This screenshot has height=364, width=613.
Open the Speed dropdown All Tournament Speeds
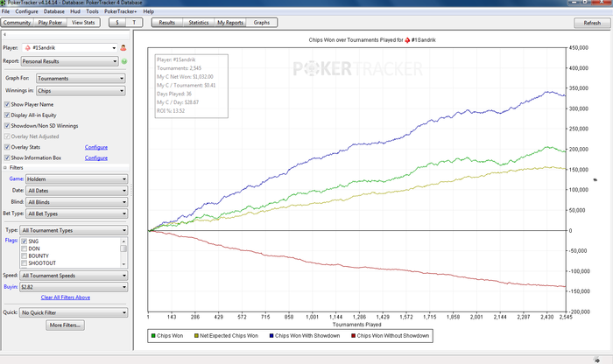74,276
